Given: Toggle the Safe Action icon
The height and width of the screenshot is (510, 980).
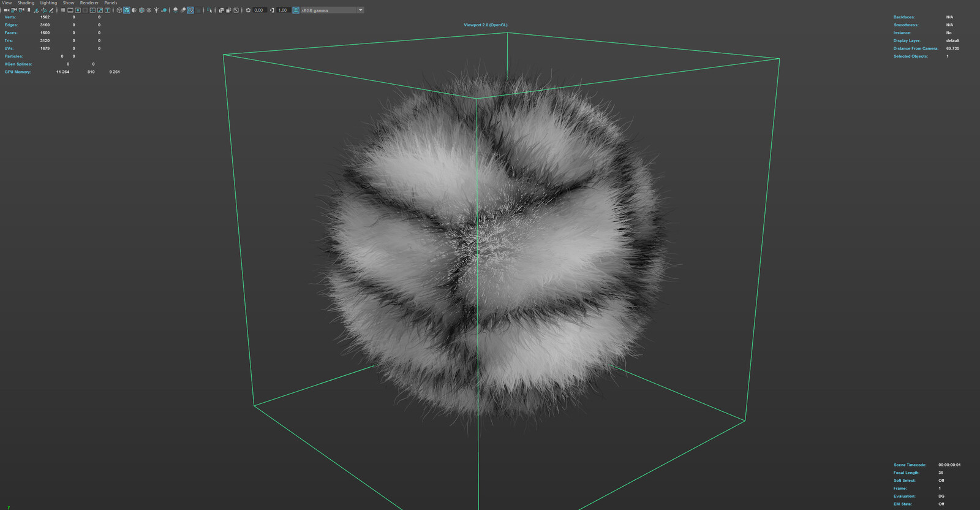Looking at the screenshot, I should pos(100,10).
